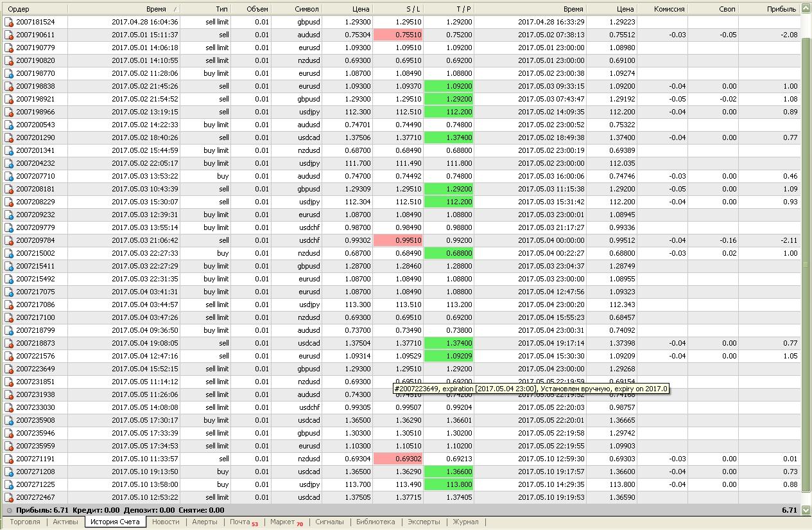Select icon beside order 2007272467
This screenshot has width=812, height=530.
pyautogui.click(x=9, y=497)
